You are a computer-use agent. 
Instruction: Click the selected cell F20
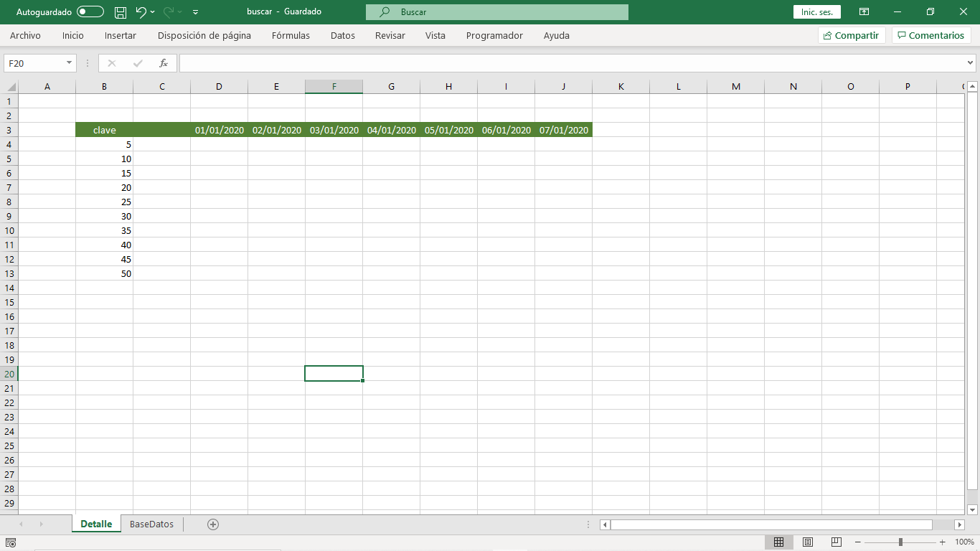[x=334, y=374]
